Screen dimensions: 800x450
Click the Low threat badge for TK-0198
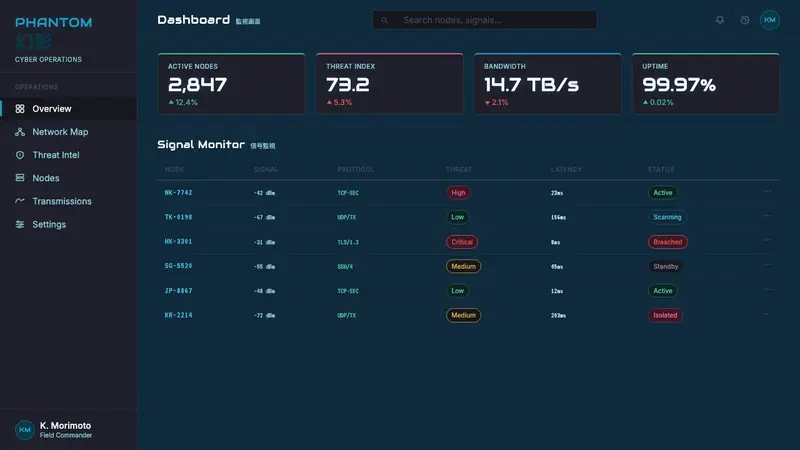pyautogui.click(x=458, y=217)
